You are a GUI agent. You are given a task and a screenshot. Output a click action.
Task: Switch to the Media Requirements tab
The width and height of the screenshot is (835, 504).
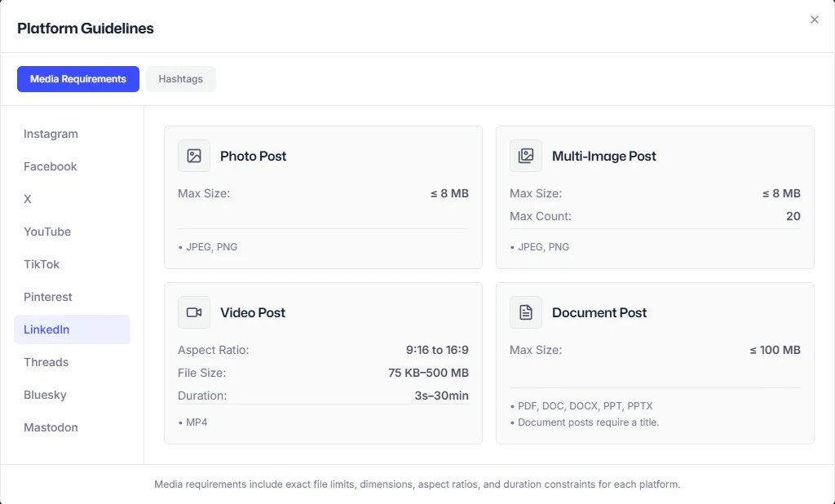point(78,79)
